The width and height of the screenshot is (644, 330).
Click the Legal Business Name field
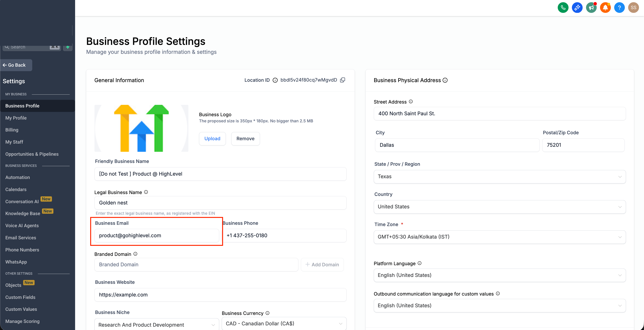tap(220, 203)
